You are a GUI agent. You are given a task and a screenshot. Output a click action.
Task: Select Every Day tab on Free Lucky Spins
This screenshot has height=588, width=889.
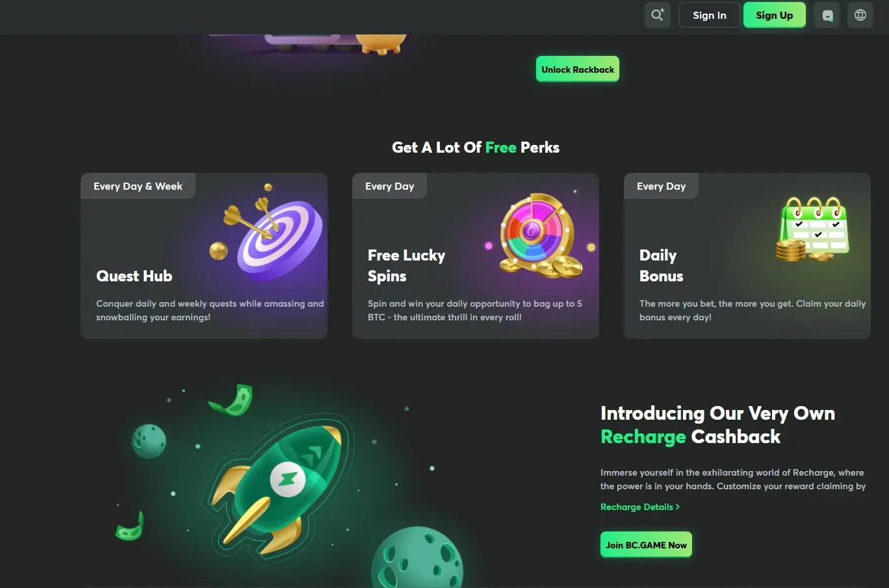pos(389,186)
